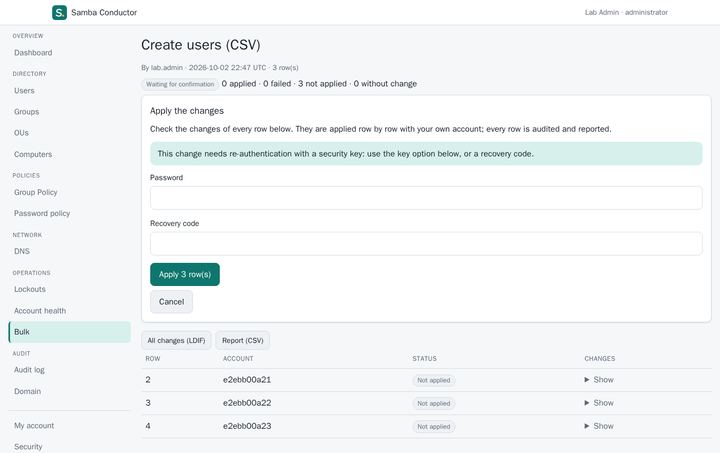The width and height of the screenshot is (720, 453).
Task: Click the Not applied badge for e2ebb00a23
Action: 433,427
